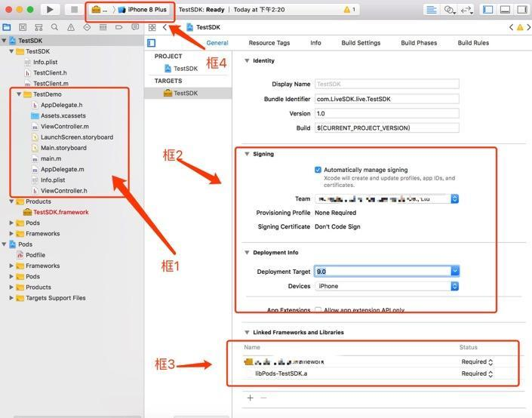Show the Test navigator

click(87, 27)
